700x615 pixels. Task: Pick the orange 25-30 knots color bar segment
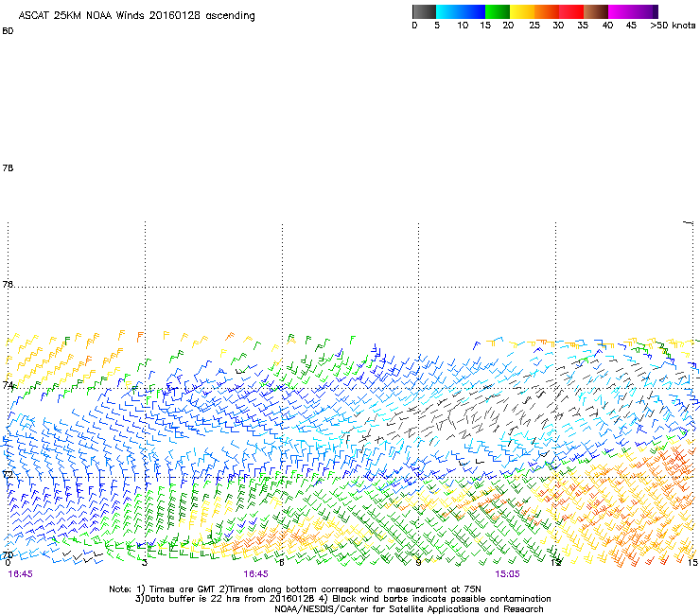click(x=547, y=11)
